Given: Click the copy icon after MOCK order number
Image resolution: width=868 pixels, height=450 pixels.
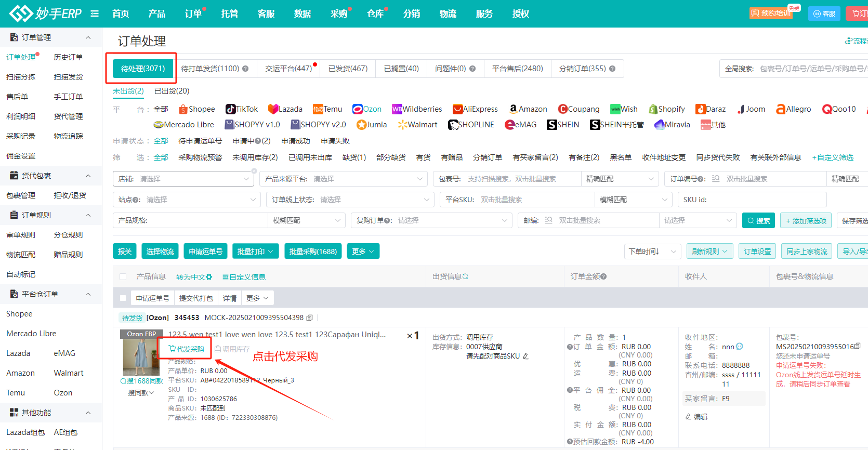Looking at the screenshot, I should pos(310,317).
